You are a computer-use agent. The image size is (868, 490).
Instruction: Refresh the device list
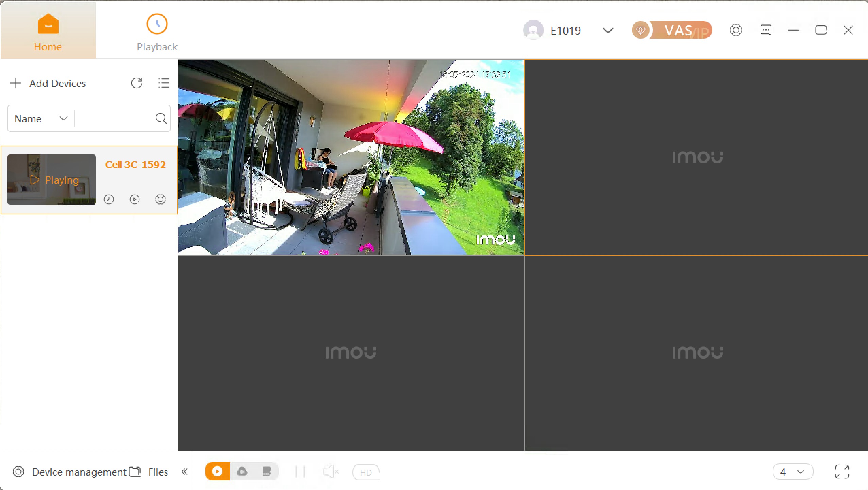tap(137, 83)
